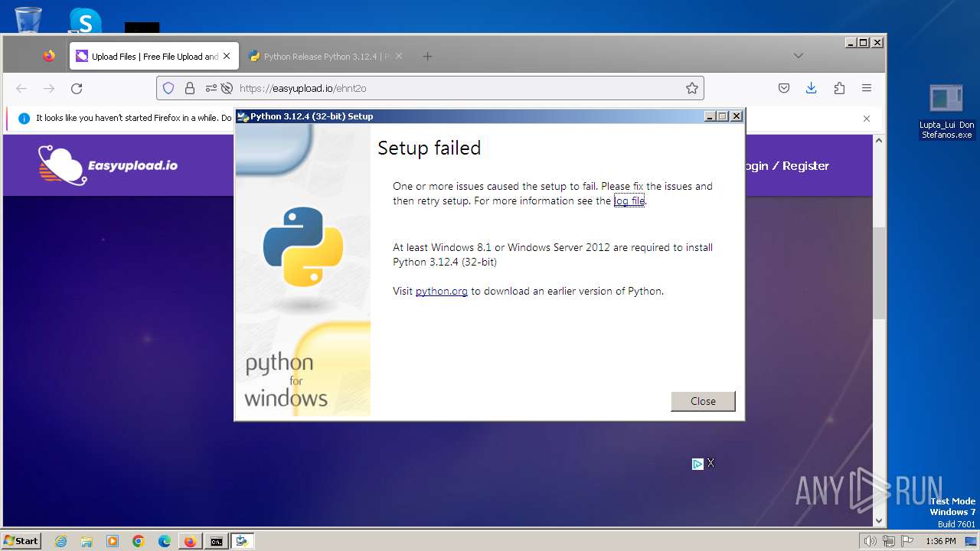Close the Python Release tab
Screen dimensions: 980x551
[399, 56]
